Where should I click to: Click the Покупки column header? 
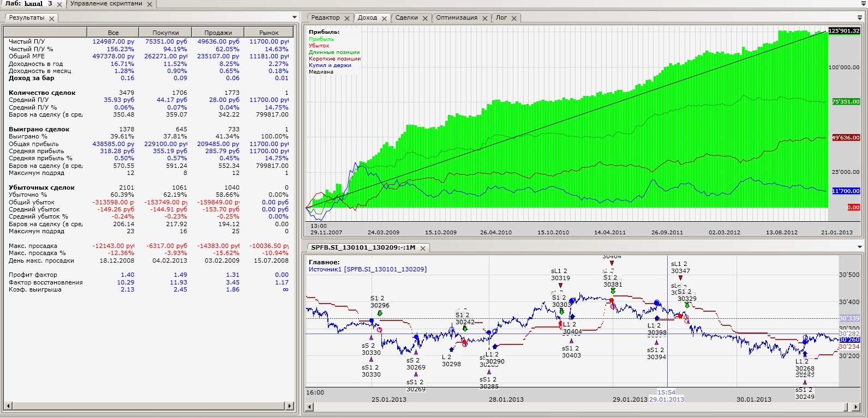(165, 33)
